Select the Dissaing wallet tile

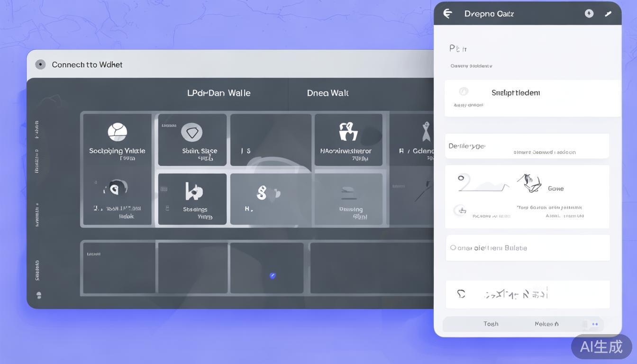point(349,199)
